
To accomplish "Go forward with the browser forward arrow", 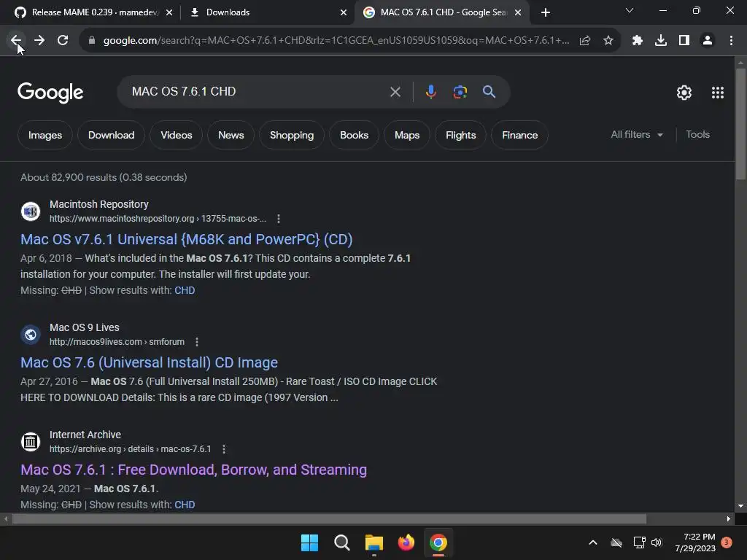I will click(x=39, y=41).
